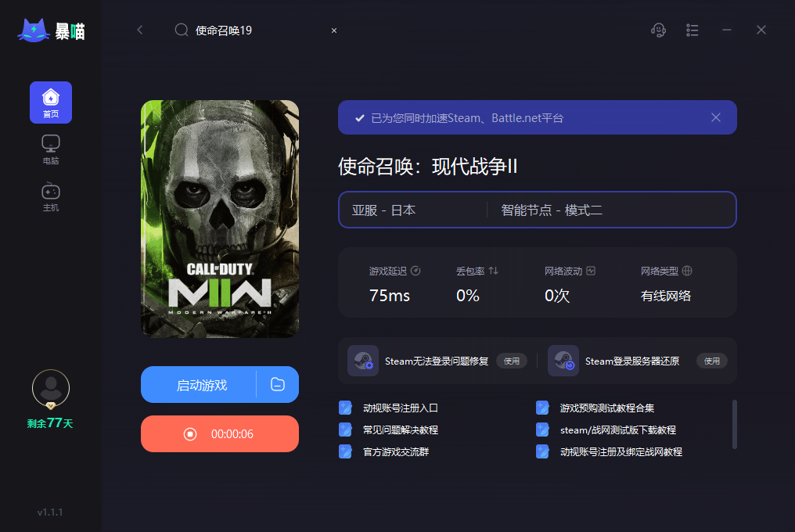The width and height of the screenshot is (795, 532).
Task: Click the 丢包率 up-down arrows icon
Action: point(493,271)
